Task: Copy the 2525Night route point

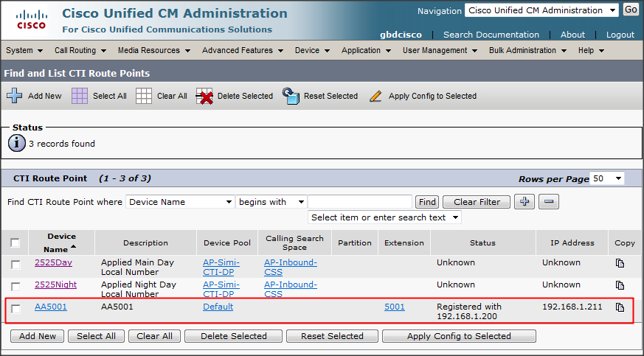Action: [620, 285]
